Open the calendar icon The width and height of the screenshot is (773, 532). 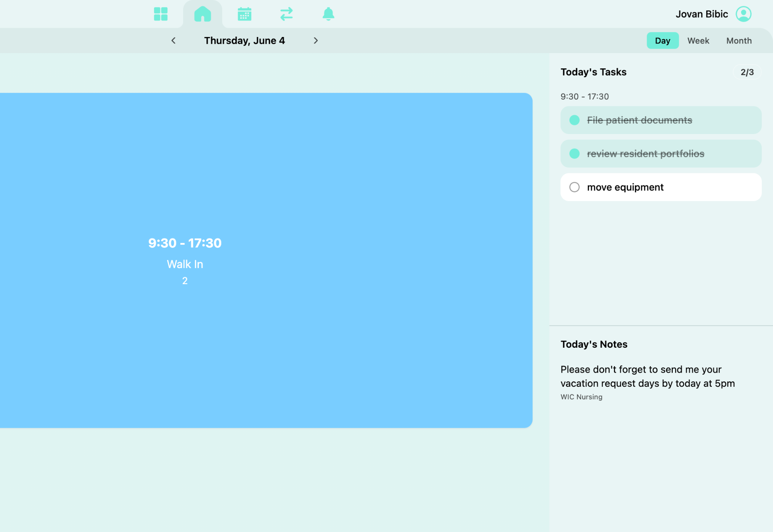coord(244,14)
